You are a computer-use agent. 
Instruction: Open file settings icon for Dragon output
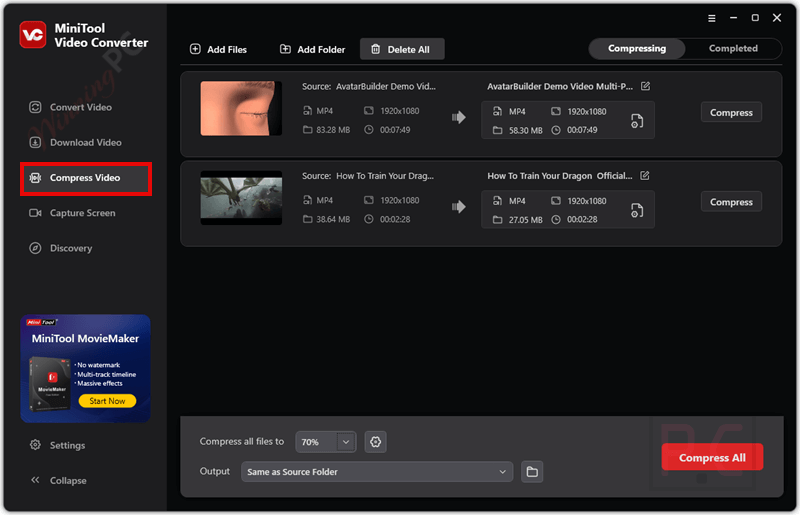point(637,210)
